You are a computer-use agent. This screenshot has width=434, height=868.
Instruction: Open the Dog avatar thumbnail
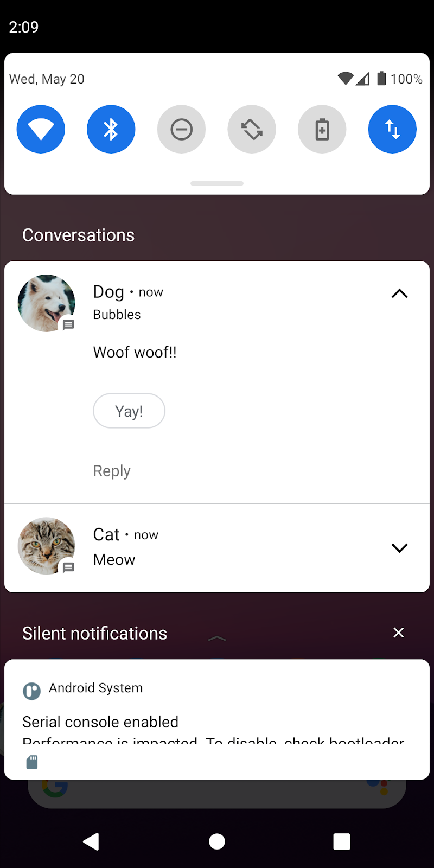click(47, 303)
